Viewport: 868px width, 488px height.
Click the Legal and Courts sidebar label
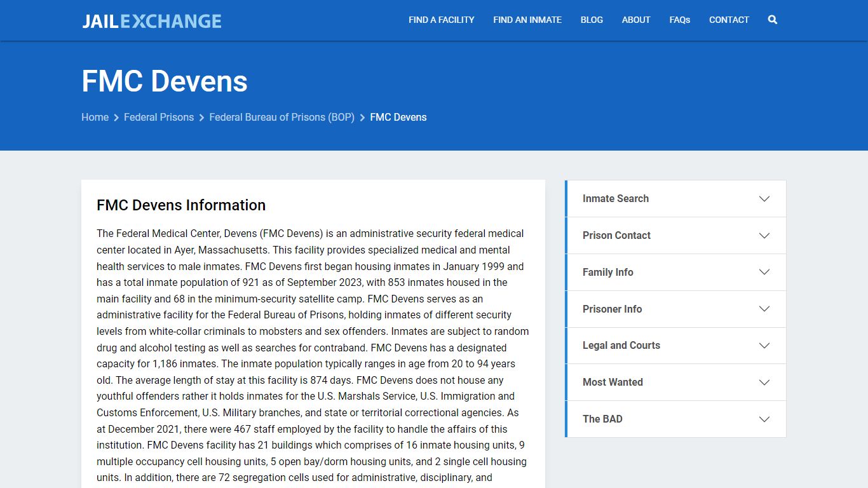coord(621,345)
